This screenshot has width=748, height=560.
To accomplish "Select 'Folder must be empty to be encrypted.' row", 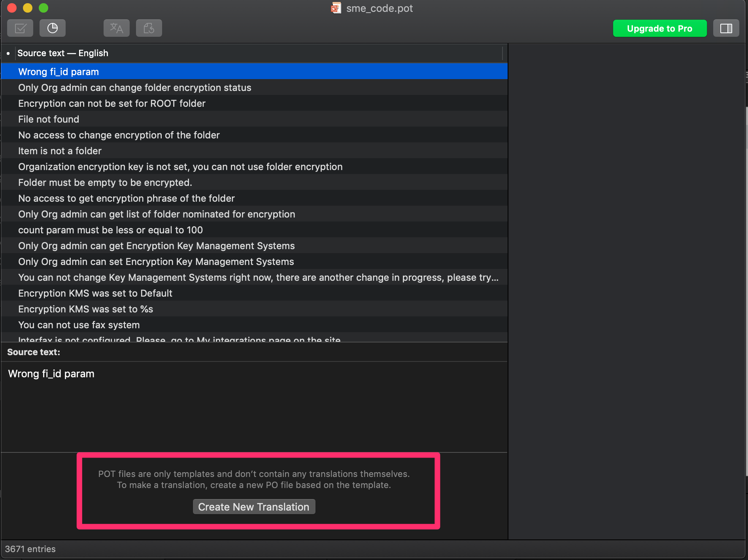I will coord(105,182).
